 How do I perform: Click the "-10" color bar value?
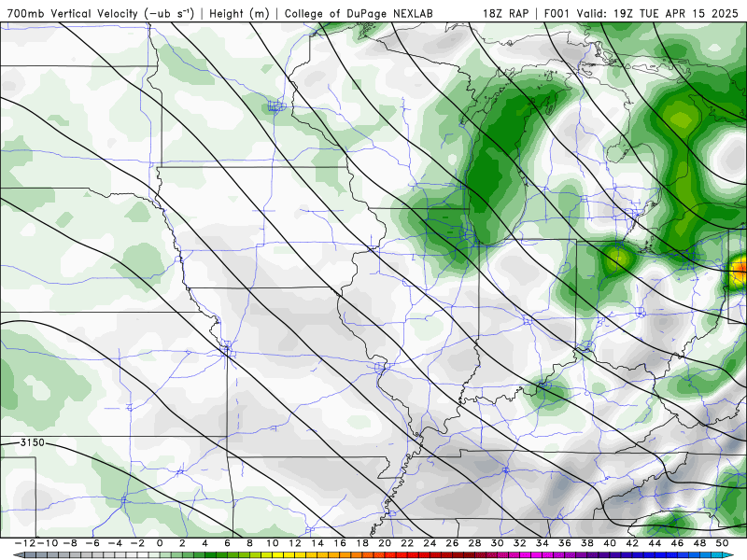point(47,543)
